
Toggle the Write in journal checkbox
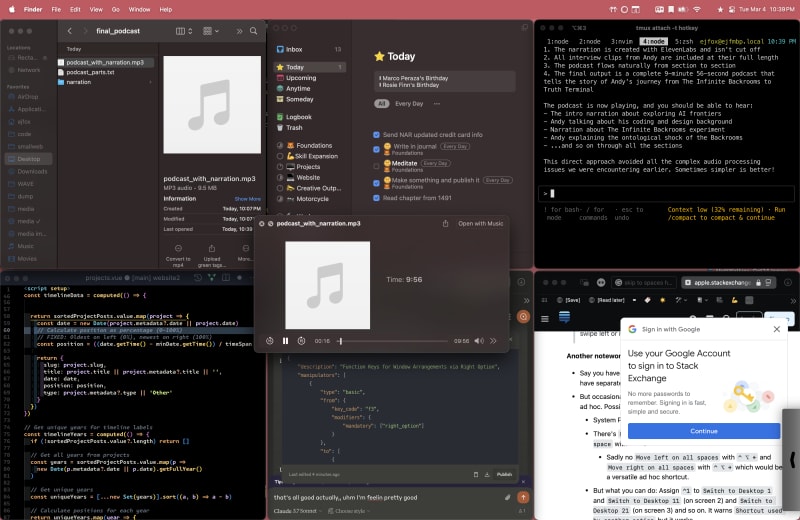[x=377, y=150]
